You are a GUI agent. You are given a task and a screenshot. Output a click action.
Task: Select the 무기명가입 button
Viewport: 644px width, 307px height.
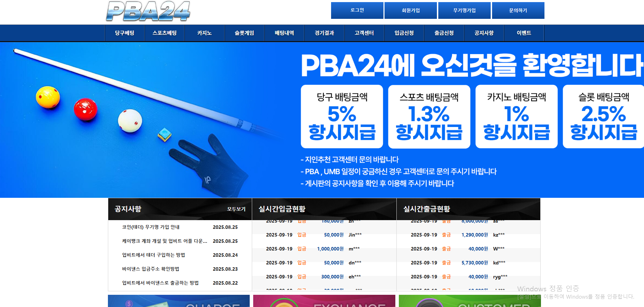[464, 10]
